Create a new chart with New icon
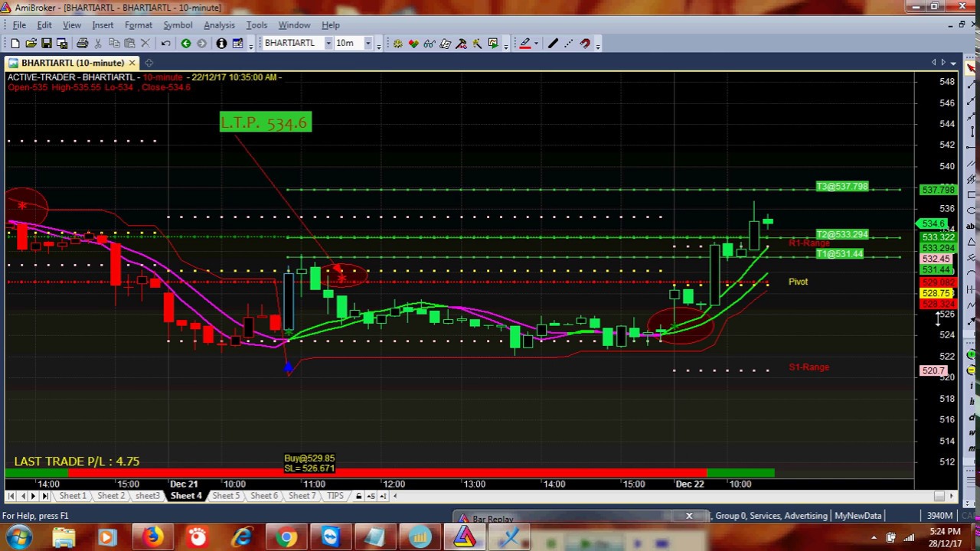This screenshot has height=551, width=980. pos(15,44)
